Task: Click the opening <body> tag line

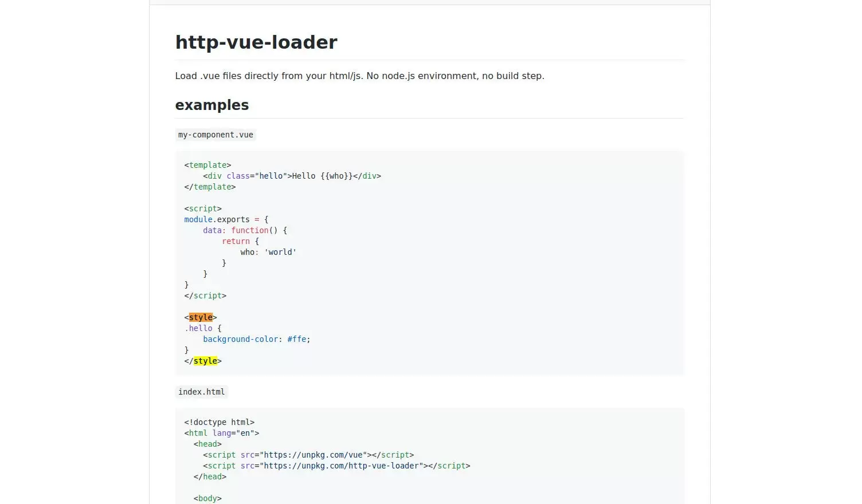Action: point(207,498)
